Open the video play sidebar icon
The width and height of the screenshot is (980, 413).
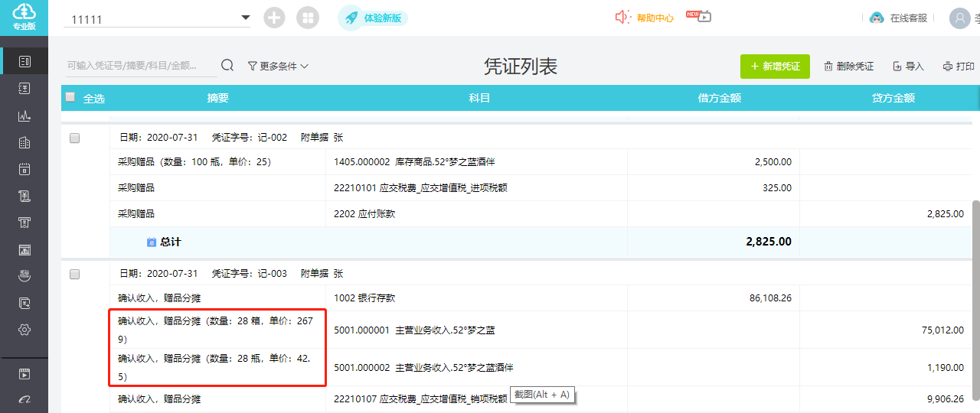[x=24, y=374]
